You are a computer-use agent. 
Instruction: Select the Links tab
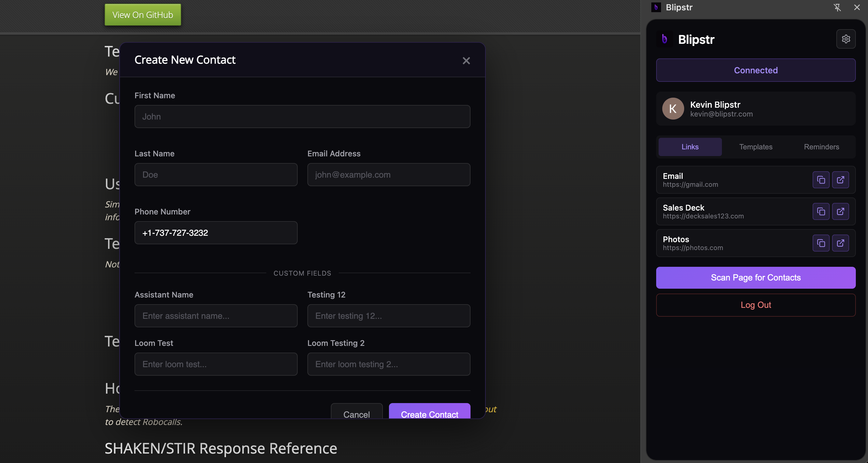(690, 147)
